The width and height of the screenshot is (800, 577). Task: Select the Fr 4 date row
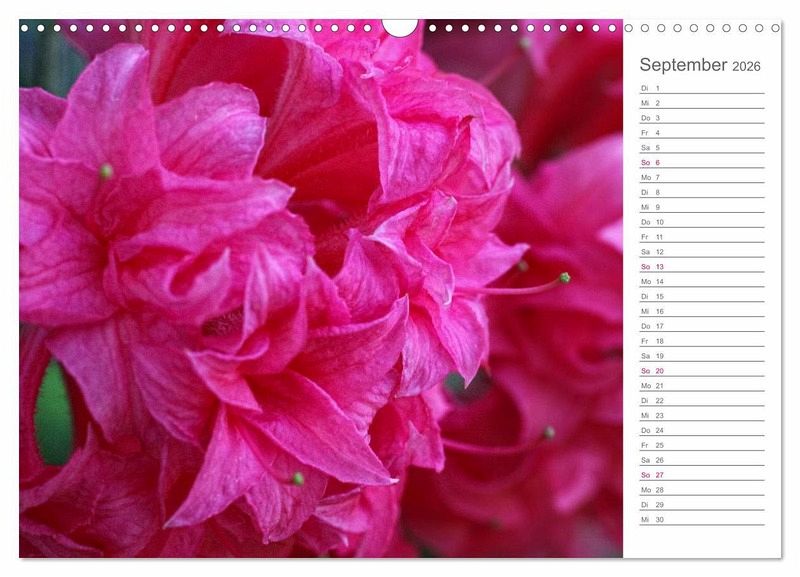coord(701,133)
